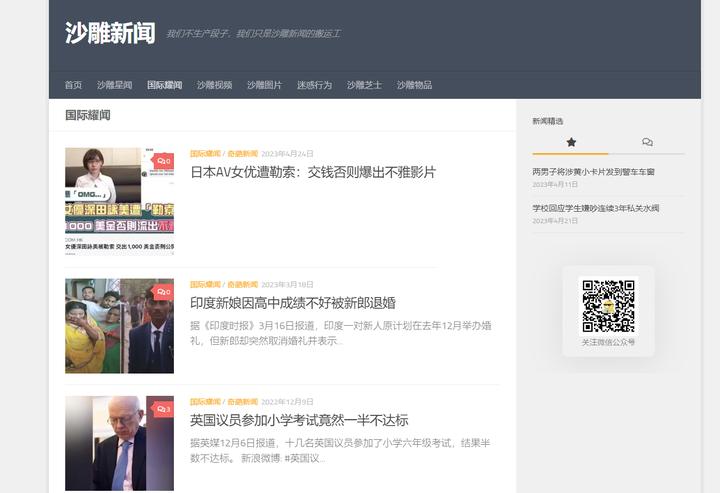Open 沙雕星闻 navigation item

click(x=115, y=85)
